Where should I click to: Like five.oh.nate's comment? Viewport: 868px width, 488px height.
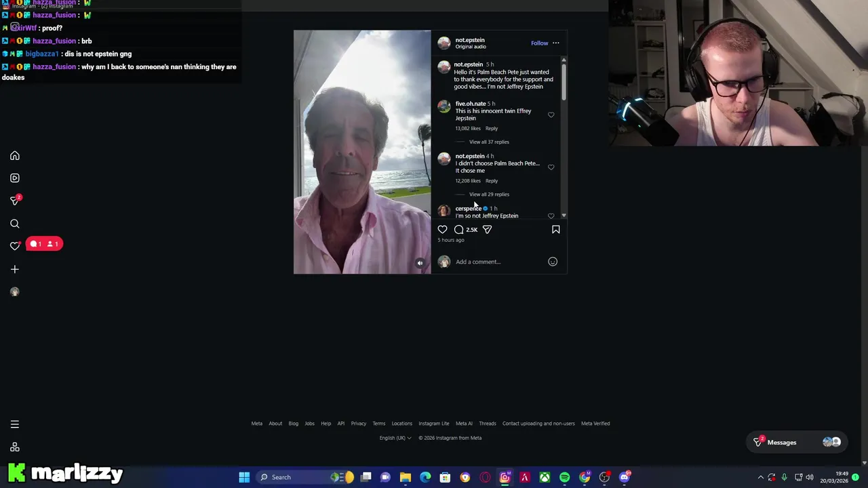pyautogui.click(x=551, y=115)
